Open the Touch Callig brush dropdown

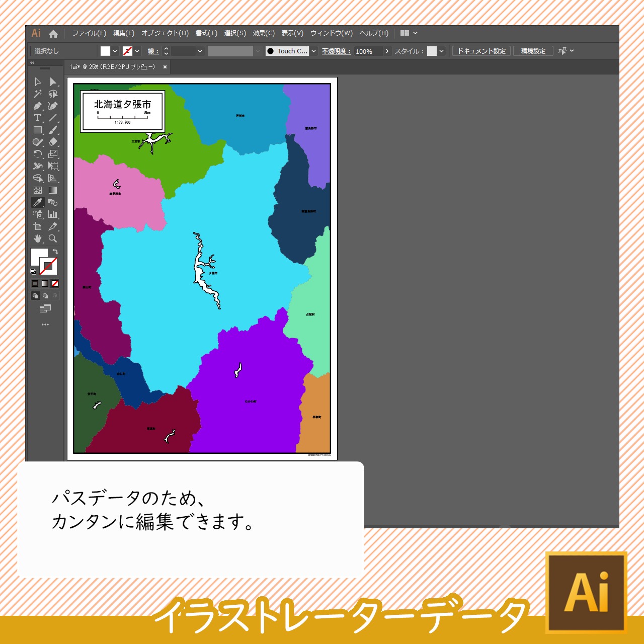(x=313, y=51)
